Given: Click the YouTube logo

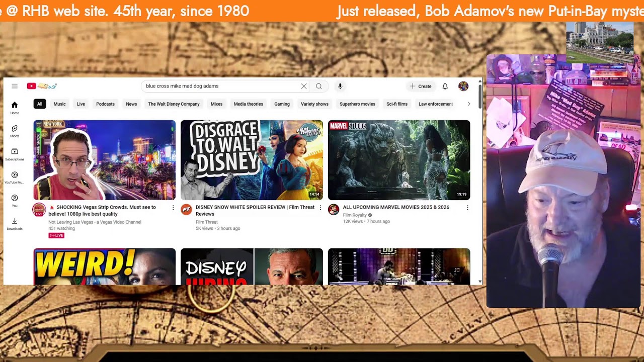Looking at the screenshot, I should point(42,86).
